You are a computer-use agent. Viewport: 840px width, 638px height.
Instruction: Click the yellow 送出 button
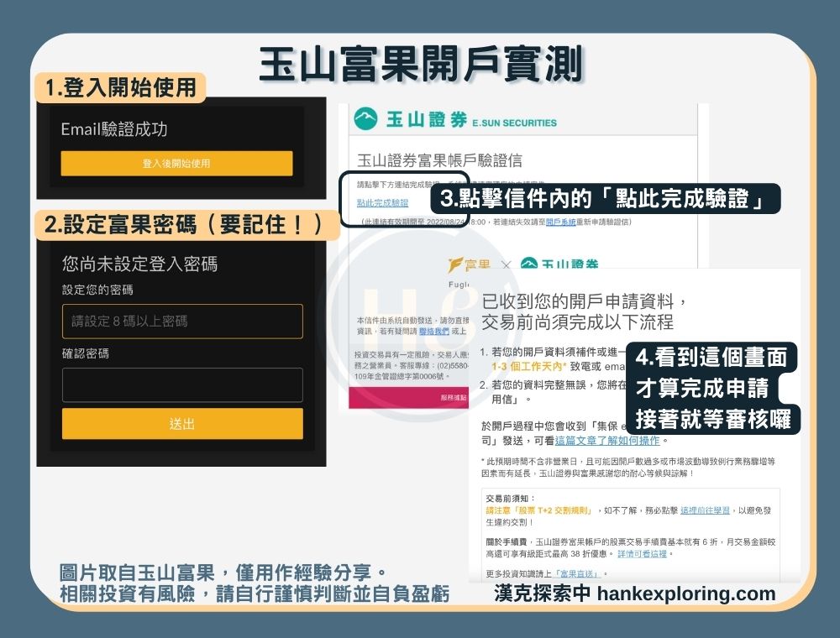click(182, 424)
